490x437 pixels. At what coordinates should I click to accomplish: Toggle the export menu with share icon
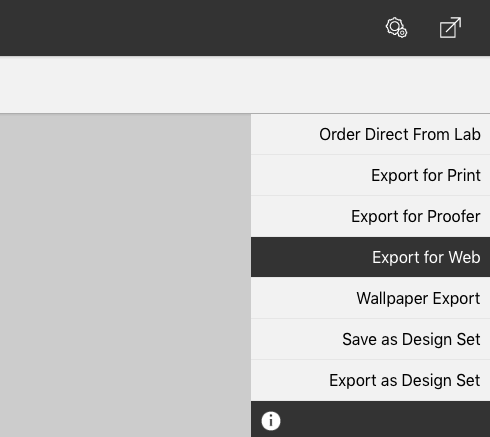pyautogui.click(x=450, y=28)
